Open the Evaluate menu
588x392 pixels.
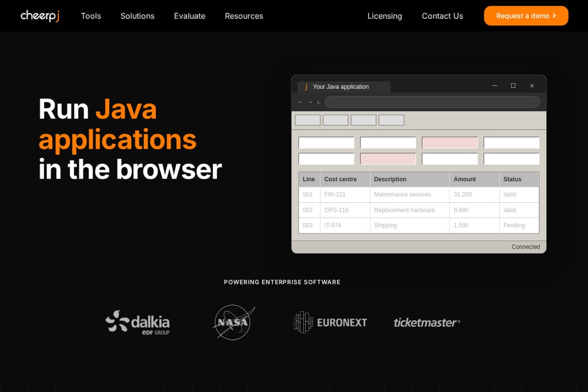(x=189, y=16)
